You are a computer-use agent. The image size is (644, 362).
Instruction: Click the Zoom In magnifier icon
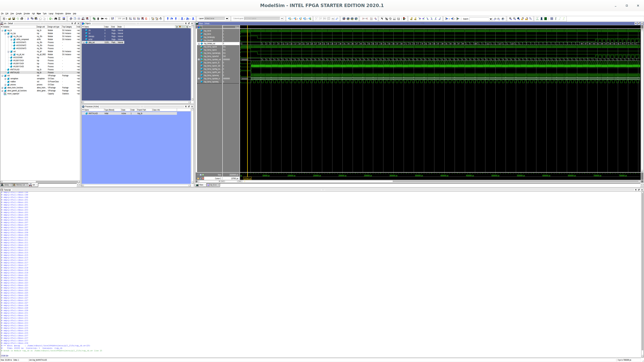tap(511, 19)
